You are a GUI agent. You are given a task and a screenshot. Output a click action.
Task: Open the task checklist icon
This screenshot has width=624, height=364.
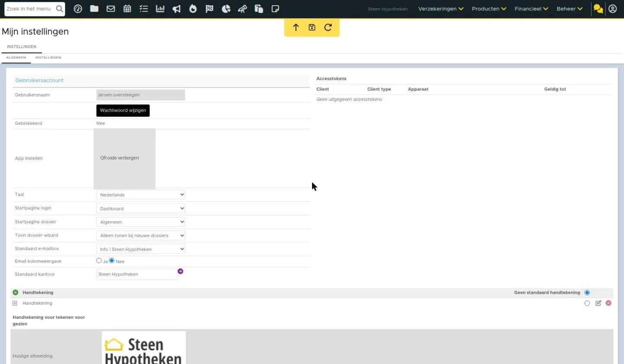click(144, 9)
